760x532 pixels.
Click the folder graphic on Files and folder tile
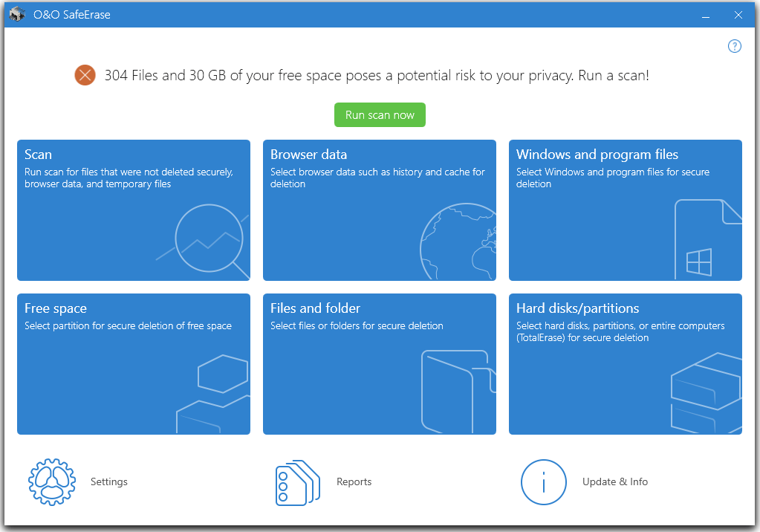pos(458,392)
